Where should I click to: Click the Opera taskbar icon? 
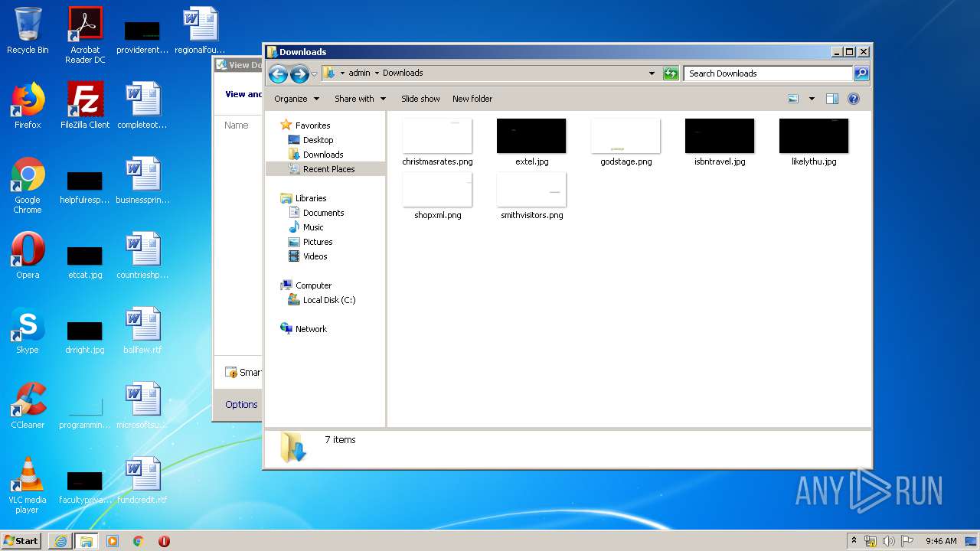click(164, 541)
